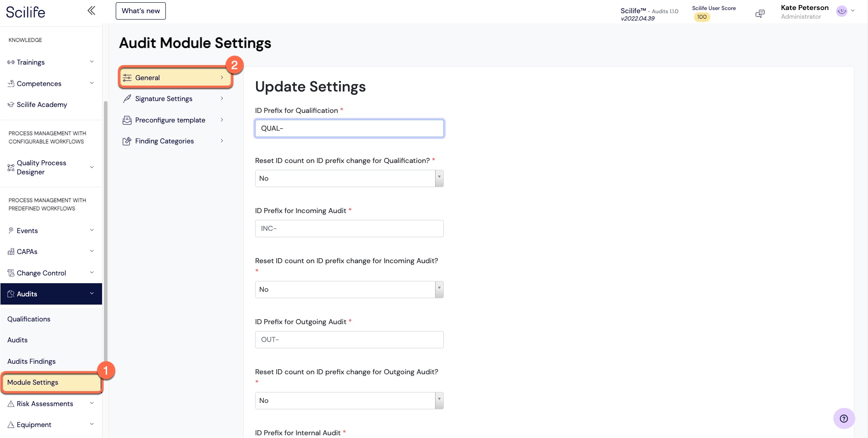Expand the Change Control chevron
868x438 pixels.
coord(92,273)
